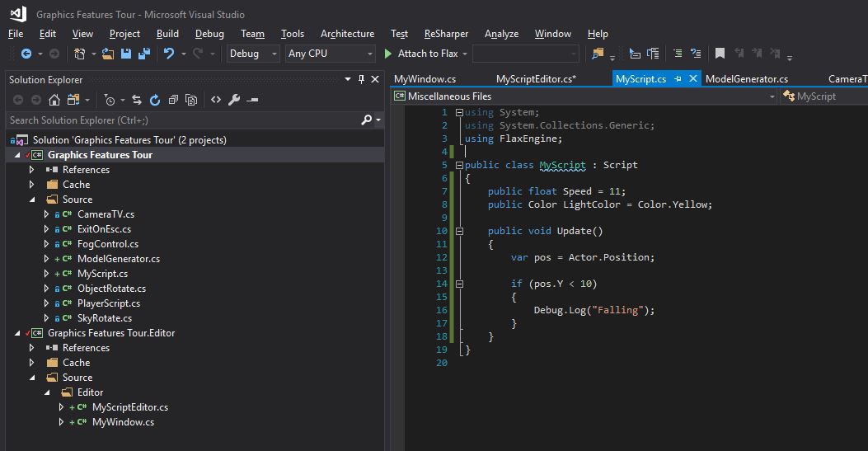
Task: Select the solution root node
Action: point(129,140)
